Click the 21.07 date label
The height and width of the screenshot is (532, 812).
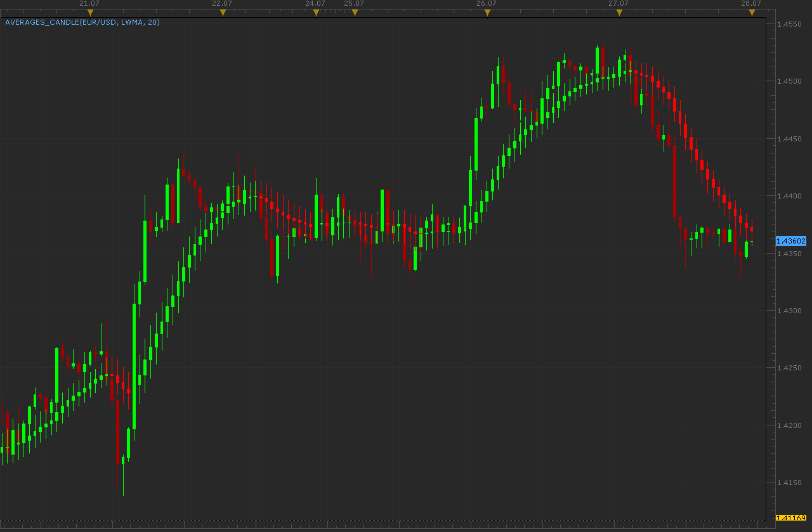tap(89, 3)
